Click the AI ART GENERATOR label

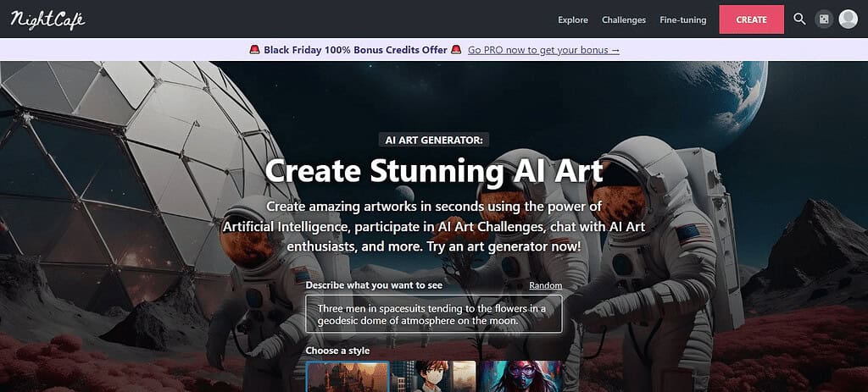click(434, 140)
